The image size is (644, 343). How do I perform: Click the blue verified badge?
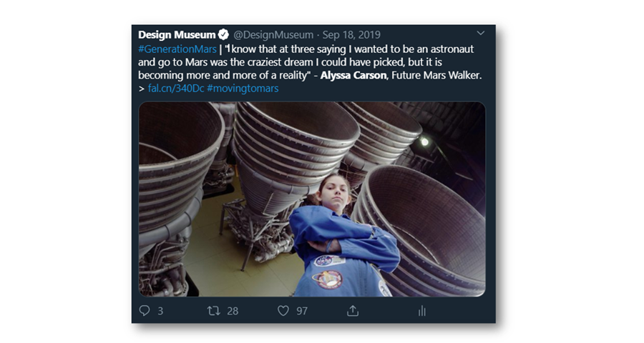click(223, 34)
